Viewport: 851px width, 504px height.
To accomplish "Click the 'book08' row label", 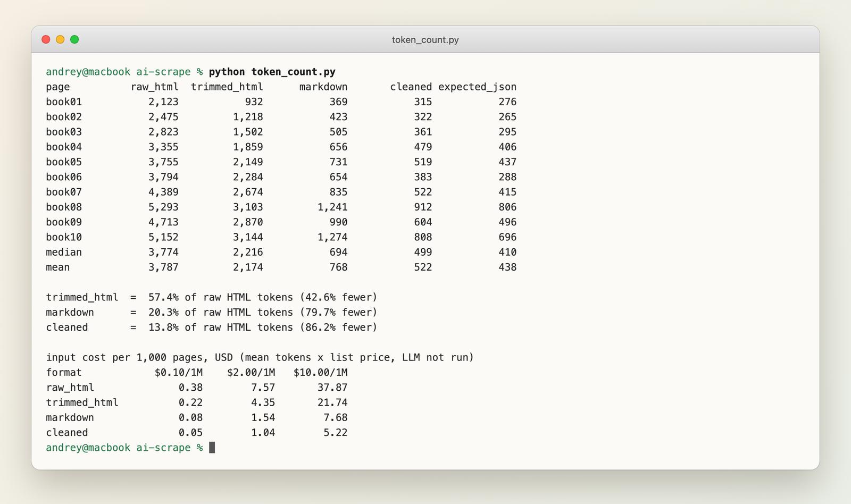I will click(64, 207).
